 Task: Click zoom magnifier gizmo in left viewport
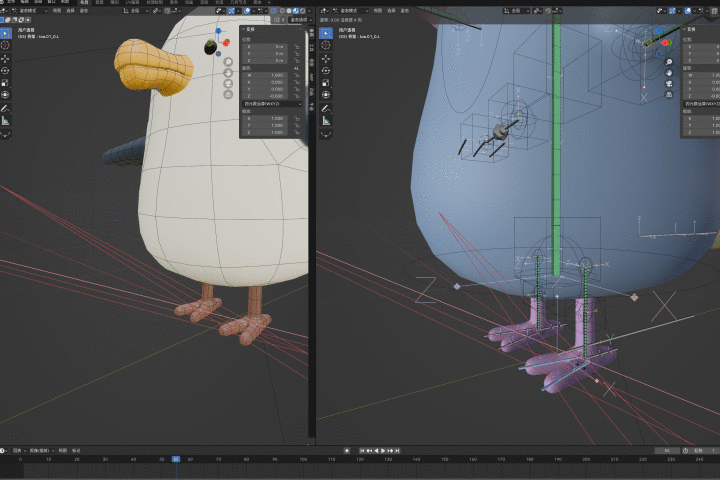point(228,62)
